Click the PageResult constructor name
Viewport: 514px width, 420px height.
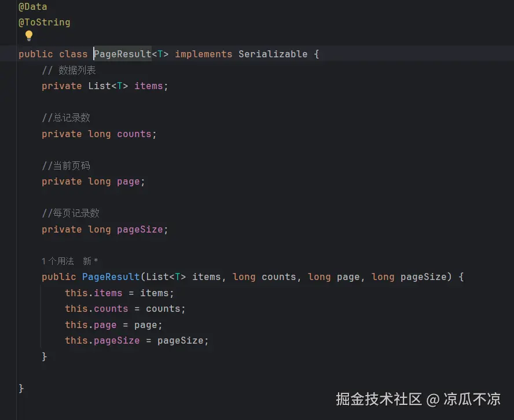(x=111, y=277)
